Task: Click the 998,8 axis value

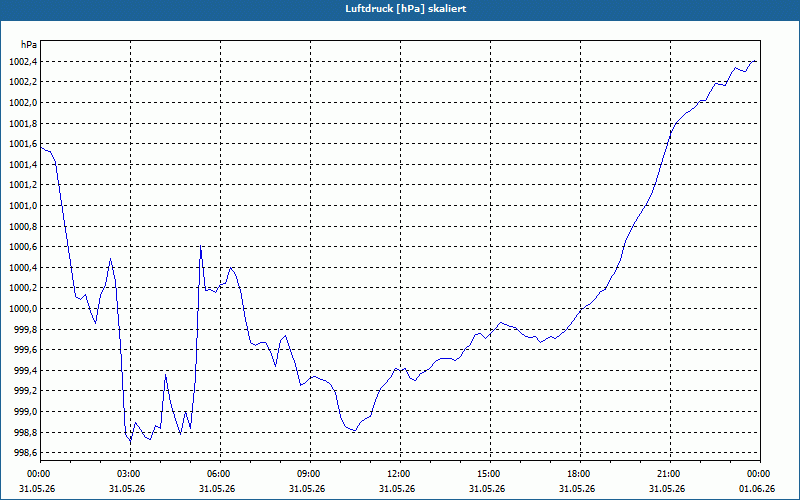Action: tap(25, 433)
